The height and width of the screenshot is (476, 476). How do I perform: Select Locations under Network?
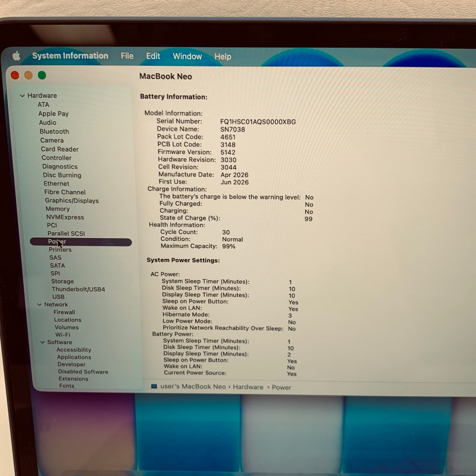pyautogui.click(x=67, y=320)
